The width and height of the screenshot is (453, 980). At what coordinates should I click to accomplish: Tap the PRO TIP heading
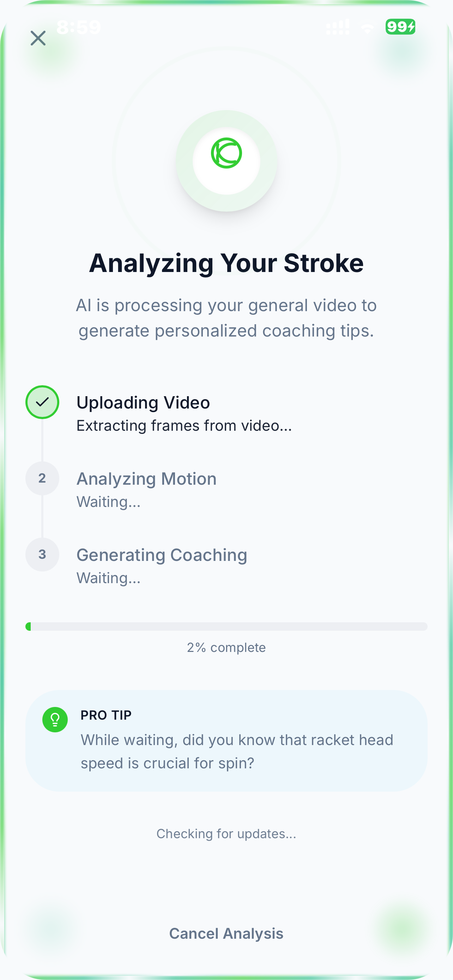tap(106, 715)
